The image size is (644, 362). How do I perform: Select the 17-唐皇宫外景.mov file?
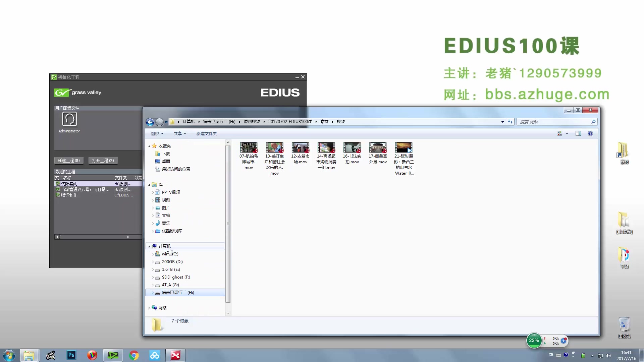(x=378, y=153)
